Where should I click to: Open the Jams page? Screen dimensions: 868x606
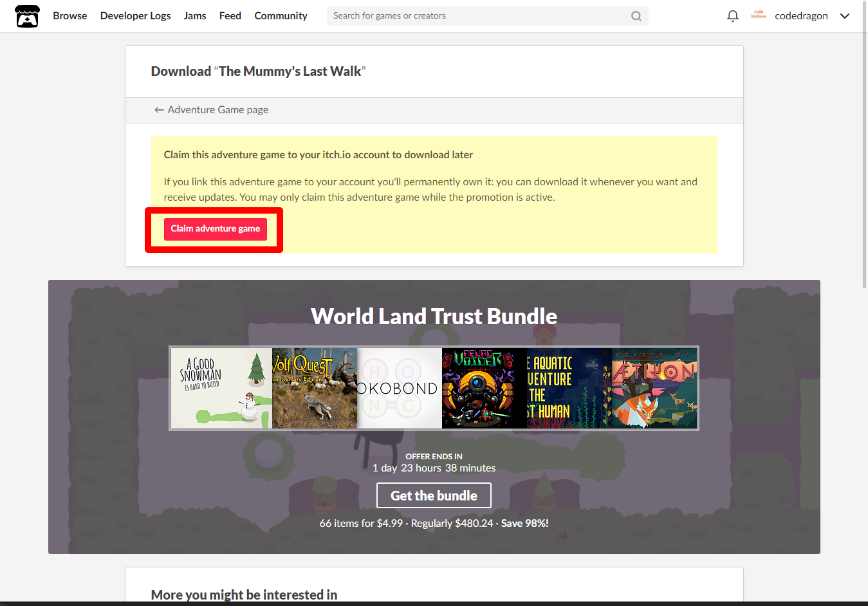[195, 15]
